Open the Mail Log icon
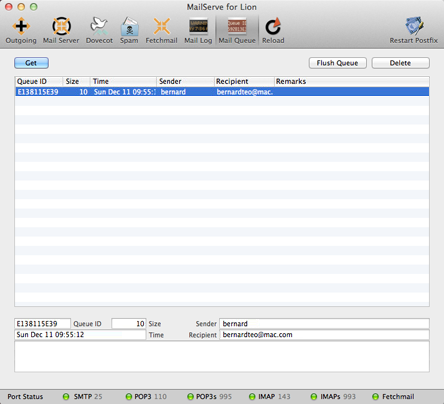The height and width of the screenshot is (404, 444). [x=198, y=26]
